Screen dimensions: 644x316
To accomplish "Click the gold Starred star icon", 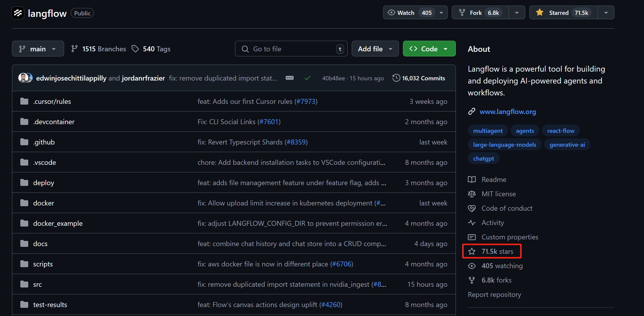I will 539,12.
